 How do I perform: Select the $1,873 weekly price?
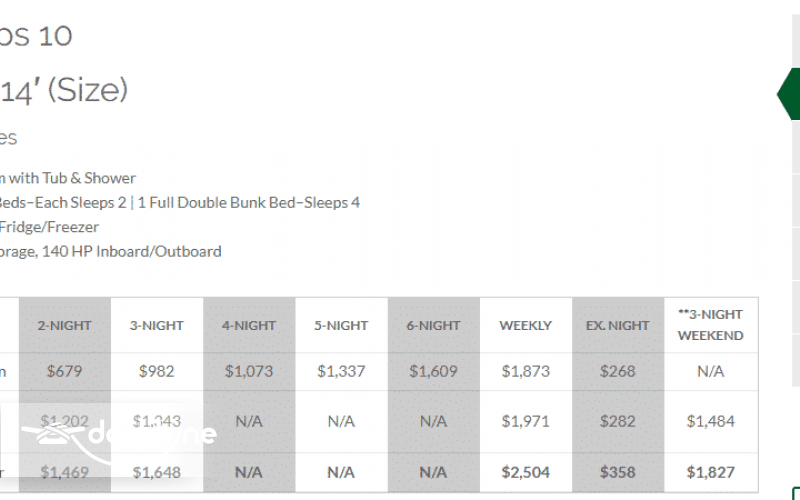[525, 371]
